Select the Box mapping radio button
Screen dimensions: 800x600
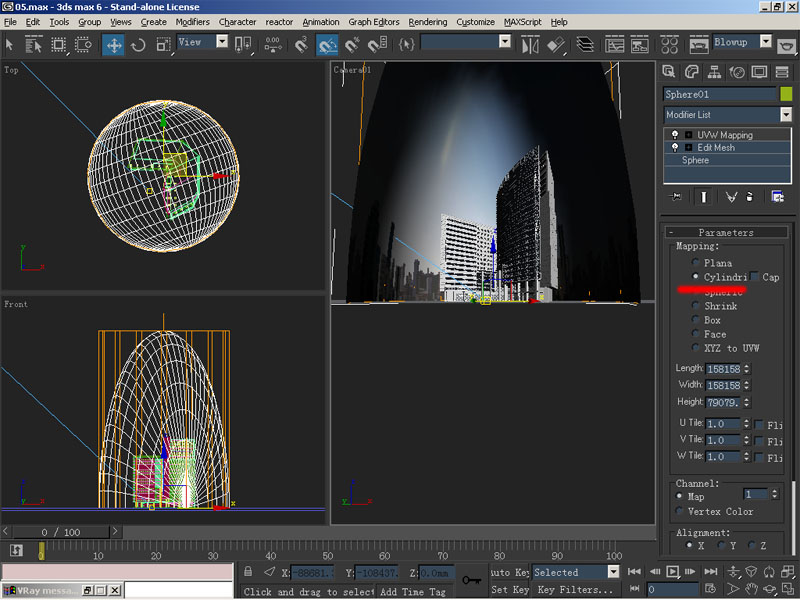pos(695,320)
